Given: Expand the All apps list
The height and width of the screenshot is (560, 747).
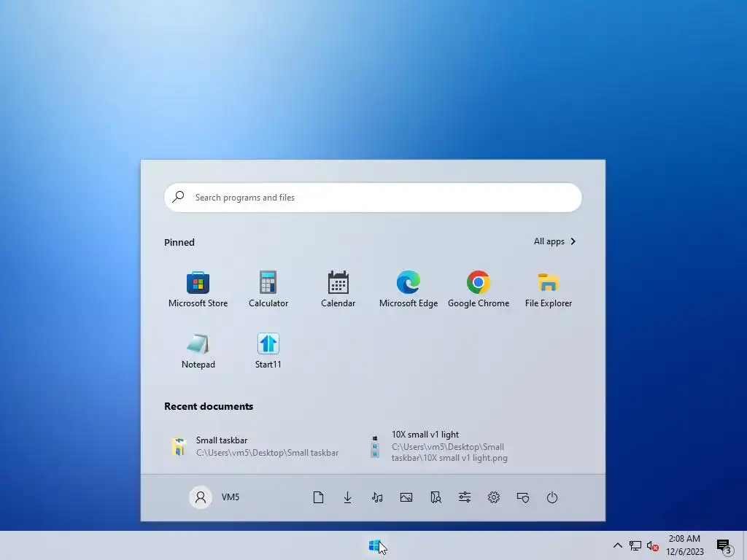Looking at the screenshot, I should tap(554, 241).
